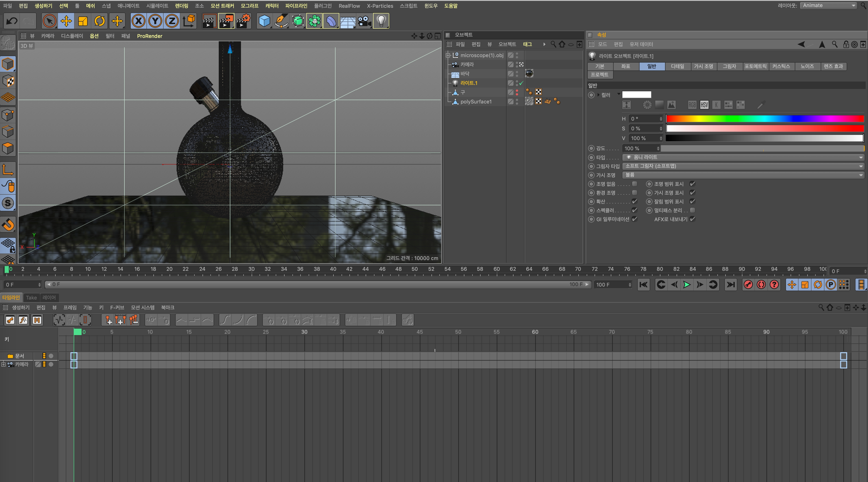The height and width of the screenshot is (482, 868).
Task: Select the RGB color mode button
Action: (692, 105)
